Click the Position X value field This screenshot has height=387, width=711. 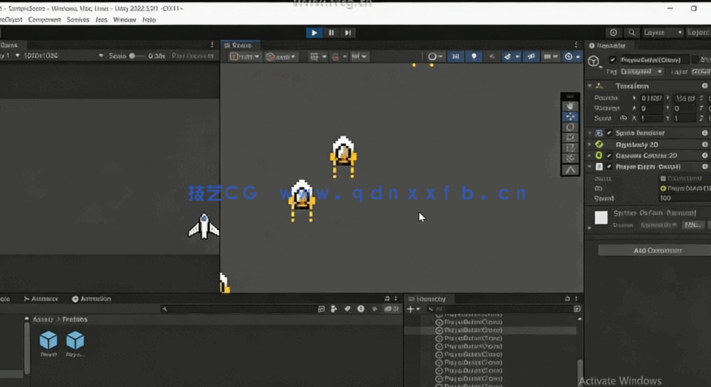click(x=651, y=98)
